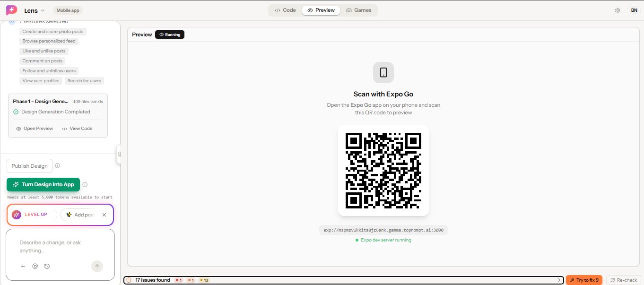The height and width of the screenshot is (285, 644).
Task: Switch to the Preview tab
Action: 321,10
